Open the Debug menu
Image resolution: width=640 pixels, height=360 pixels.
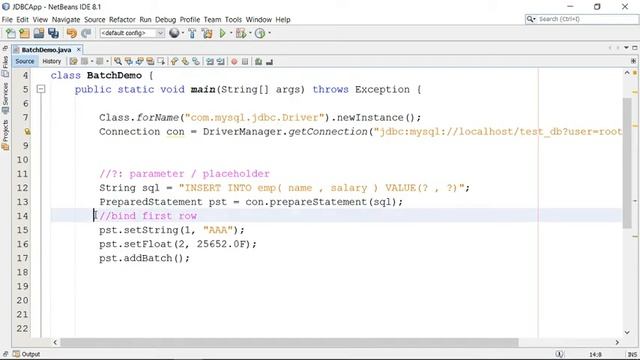point(165,20)
